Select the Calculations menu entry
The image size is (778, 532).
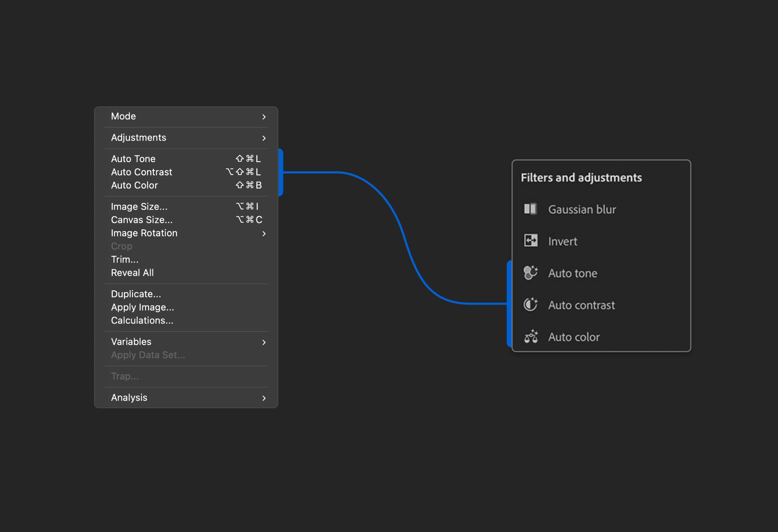(x=142, y=320)
